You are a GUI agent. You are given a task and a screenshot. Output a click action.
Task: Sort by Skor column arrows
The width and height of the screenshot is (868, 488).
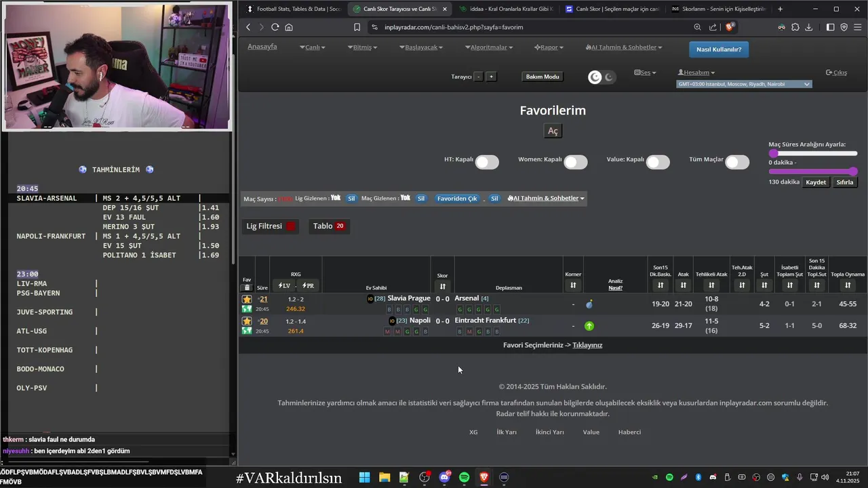442,287
